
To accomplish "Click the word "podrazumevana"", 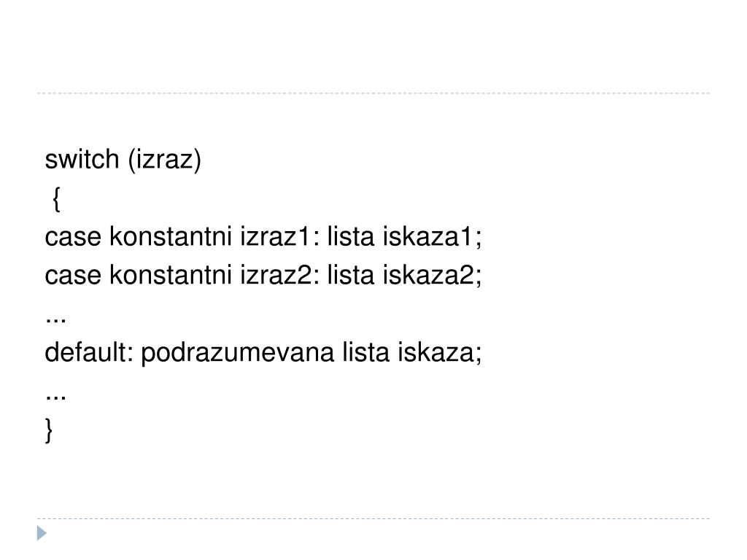I will point(237,354).
